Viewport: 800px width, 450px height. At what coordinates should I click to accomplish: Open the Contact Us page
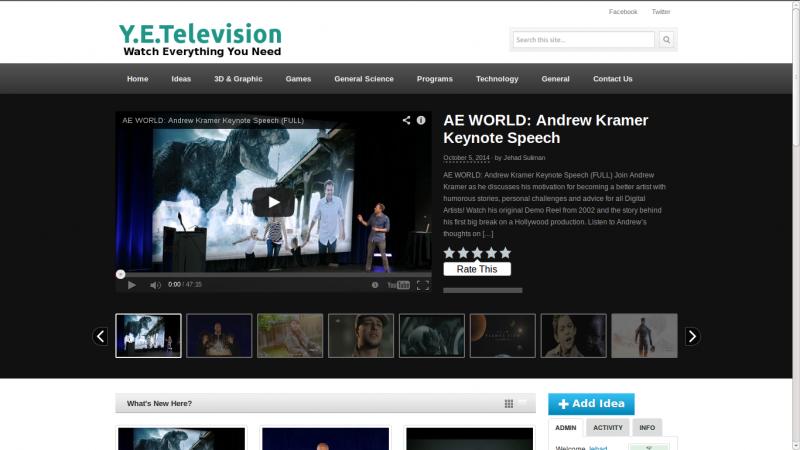pos(613,79)
